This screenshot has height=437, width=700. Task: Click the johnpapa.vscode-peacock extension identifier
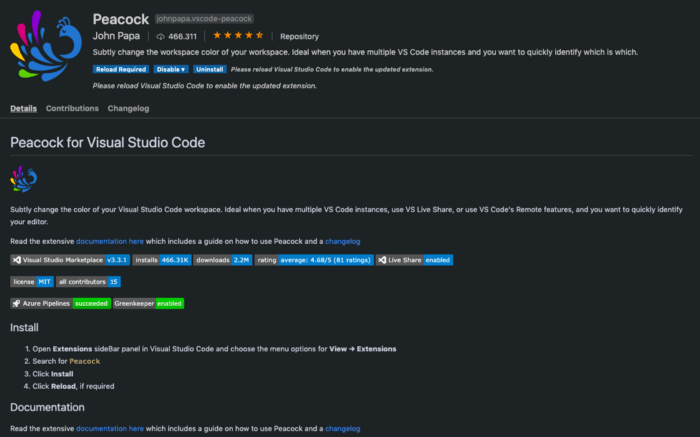204,19
